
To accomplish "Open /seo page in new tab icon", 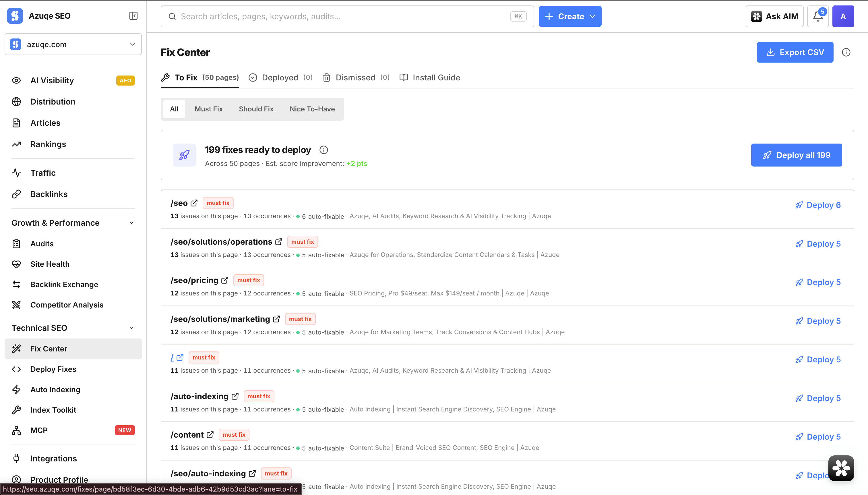I will click(194, 203).
